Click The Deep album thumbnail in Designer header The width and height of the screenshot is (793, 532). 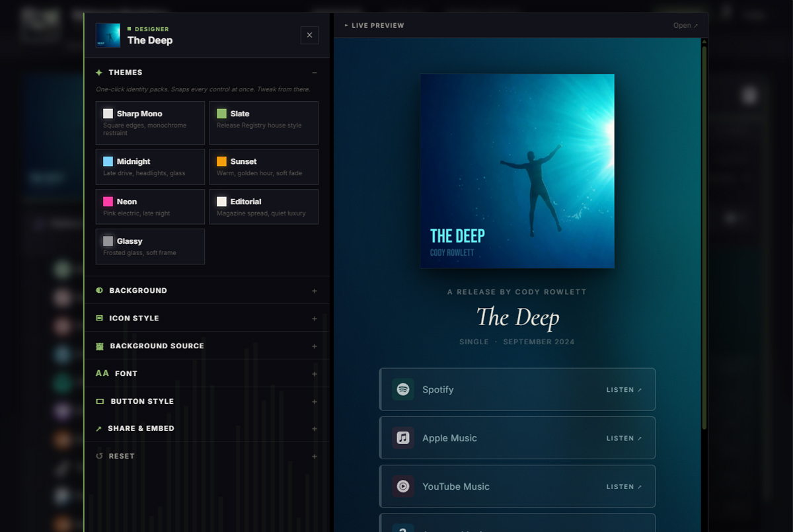click(x=108, y=36)
